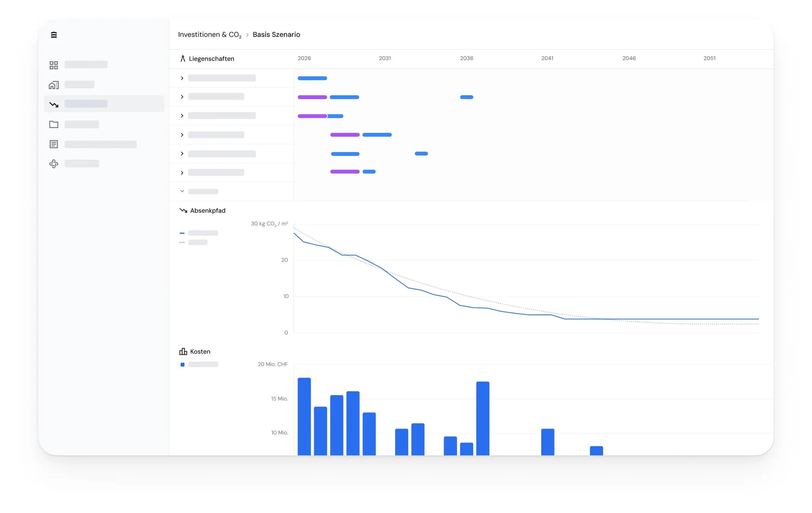Click the 2051 year label on the timeline
This screenshot has height=513, width=812.
709,58
